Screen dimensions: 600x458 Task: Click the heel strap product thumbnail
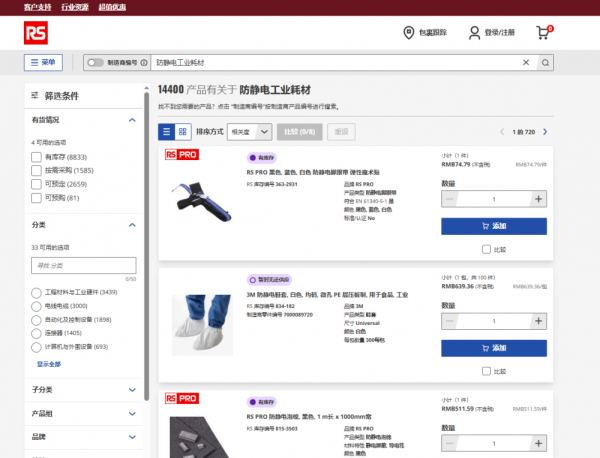[x=202, y=202]
